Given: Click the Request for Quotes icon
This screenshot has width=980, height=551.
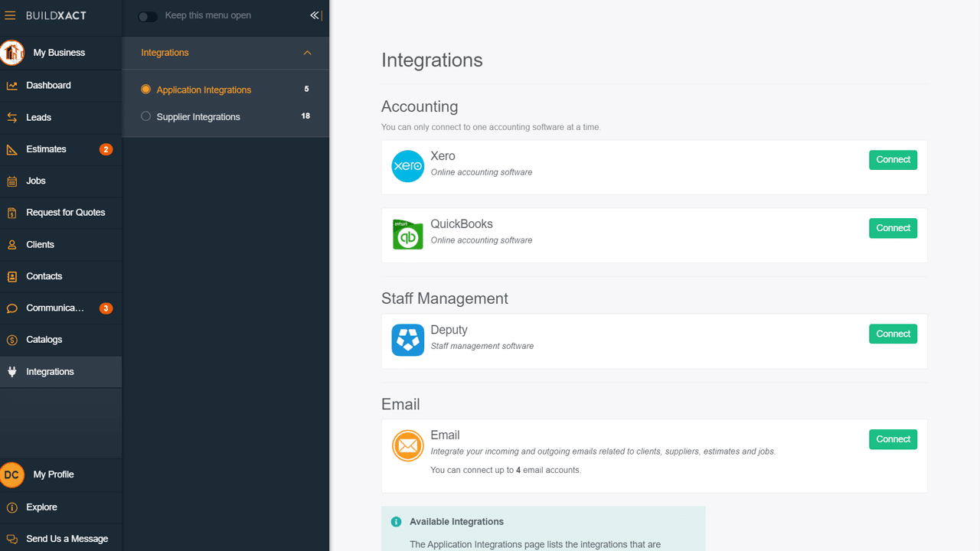Looking at the screenshot, I should tap(12, 213).
